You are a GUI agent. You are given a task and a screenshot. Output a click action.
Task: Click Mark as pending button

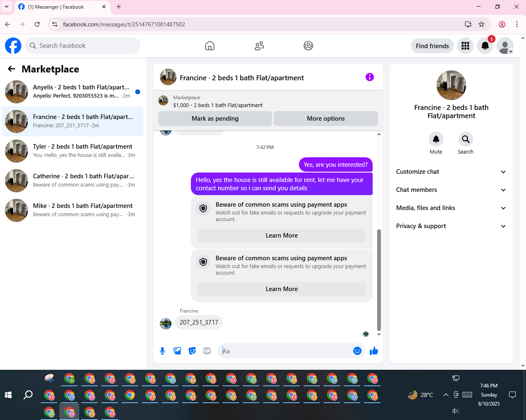[215, 119]
